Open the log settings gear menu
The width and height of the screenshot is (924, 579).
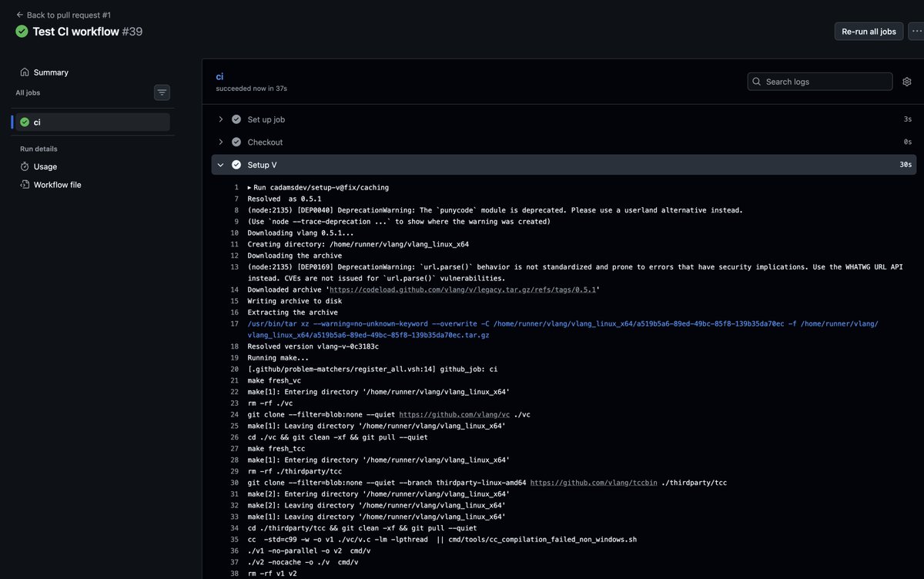(x=906, y=82)
